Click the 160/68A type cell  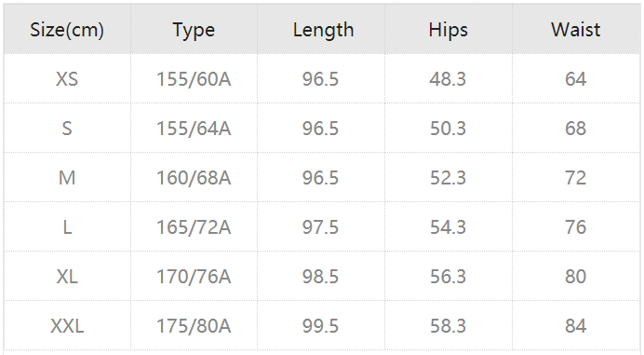[194, 178]
